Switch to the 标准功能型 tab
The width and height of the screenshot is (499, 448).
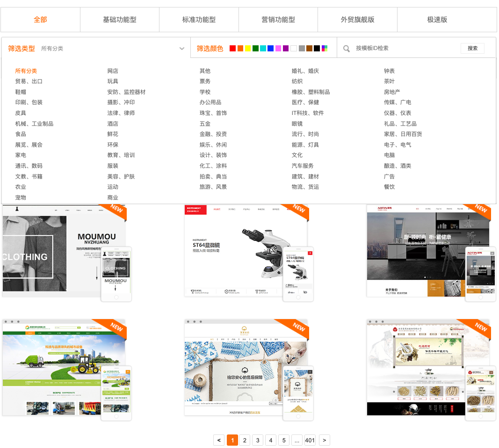pyautogui.click(x=199, y=20)
